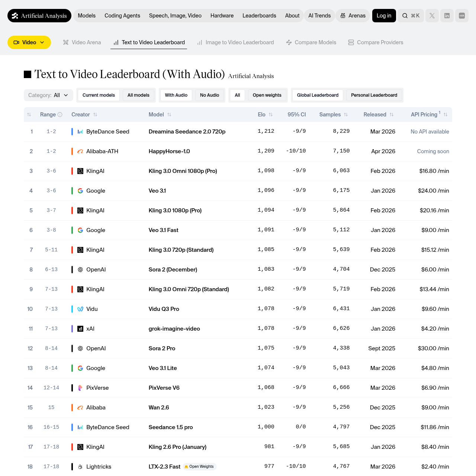Click the Image to Video Leaderboard bars icon
Screen dimensions: 476x476
coord(200,42)
